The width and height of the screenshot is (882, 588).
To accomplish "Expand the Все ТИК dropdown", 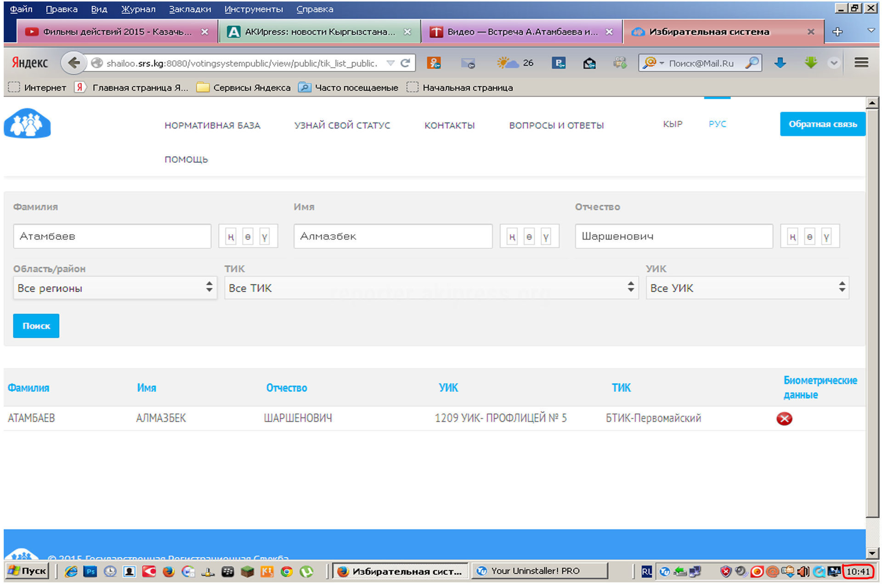I will 431,288.
